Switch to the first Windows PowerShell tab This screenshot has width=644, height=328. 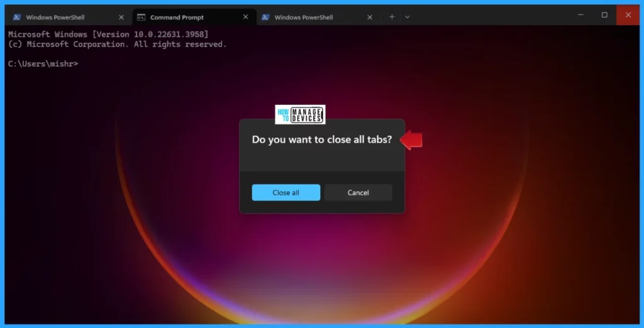69,17
